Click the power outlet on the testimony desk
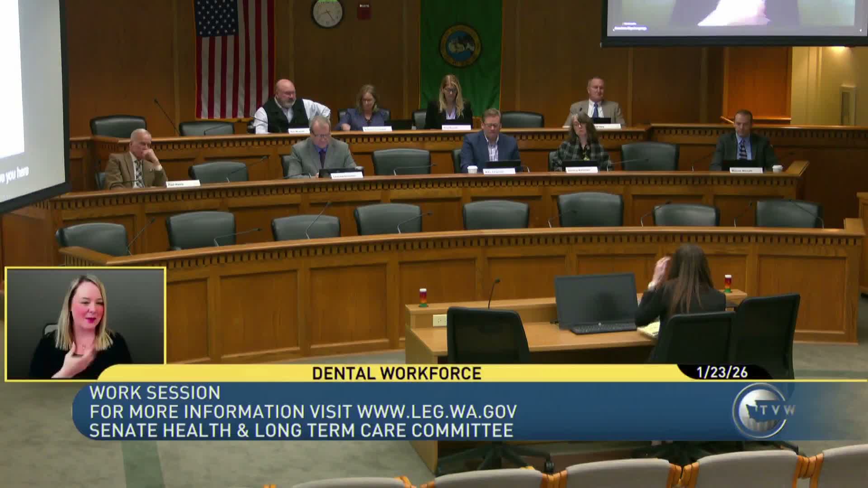The width and height of the screenshot is (868, 488). (x=439, y=320)
